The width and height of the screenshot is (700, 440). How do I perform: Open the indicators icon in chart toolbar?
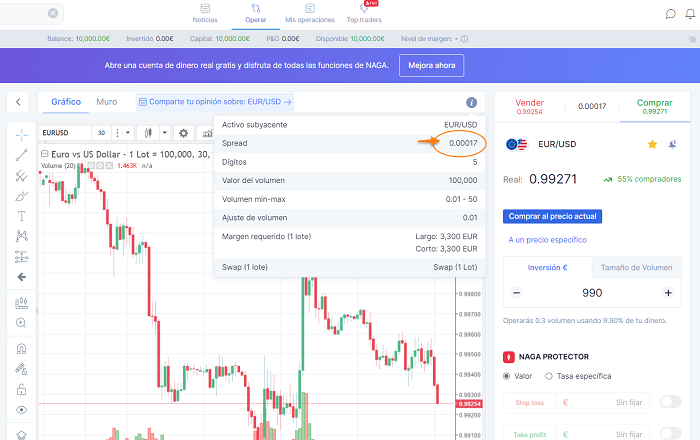pos(208,133)
